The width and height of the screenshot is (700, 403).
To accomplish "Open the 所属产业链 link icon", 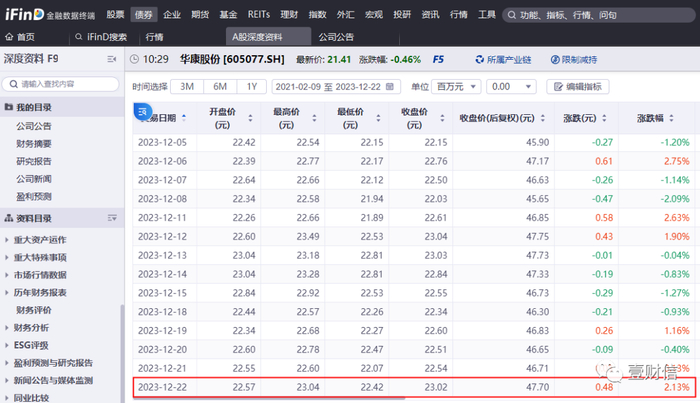I will click(479, 60).
